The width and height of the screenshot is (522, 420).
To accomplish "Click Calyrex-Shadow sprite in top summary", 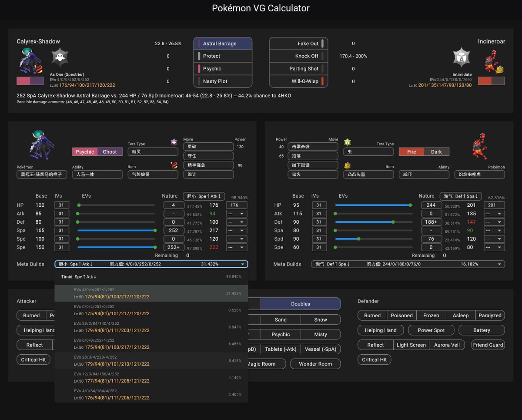I will (x=30, y=61).
